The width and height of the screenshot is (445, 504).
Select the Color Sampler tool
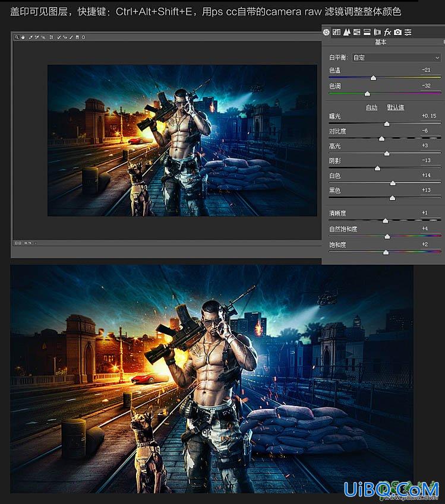pos(37,37)
